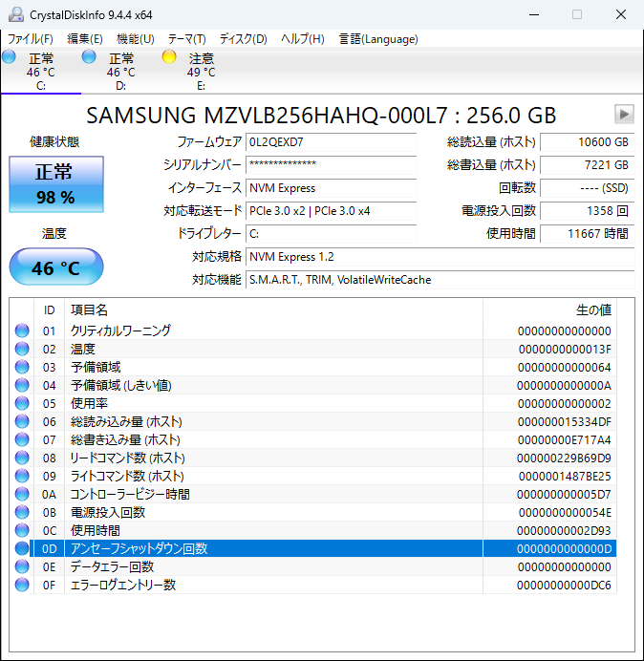The image size is (644, 661).
Task: Select the コントローラービジー時間 row name
Action: [130, 494]
